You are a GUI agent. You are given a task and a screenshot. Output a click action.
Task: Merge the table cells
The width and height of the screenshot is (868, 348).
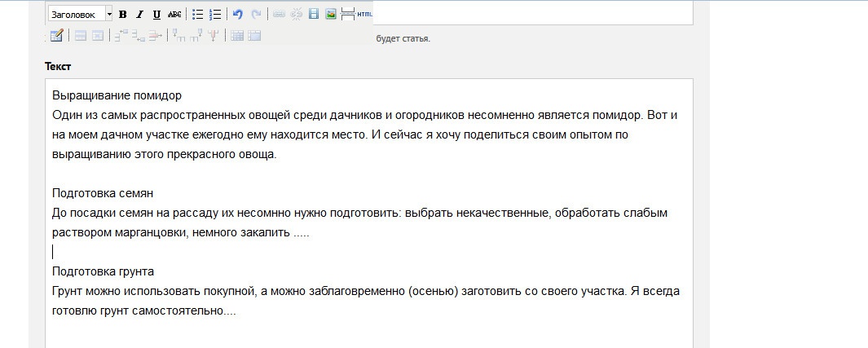point(254,36)
